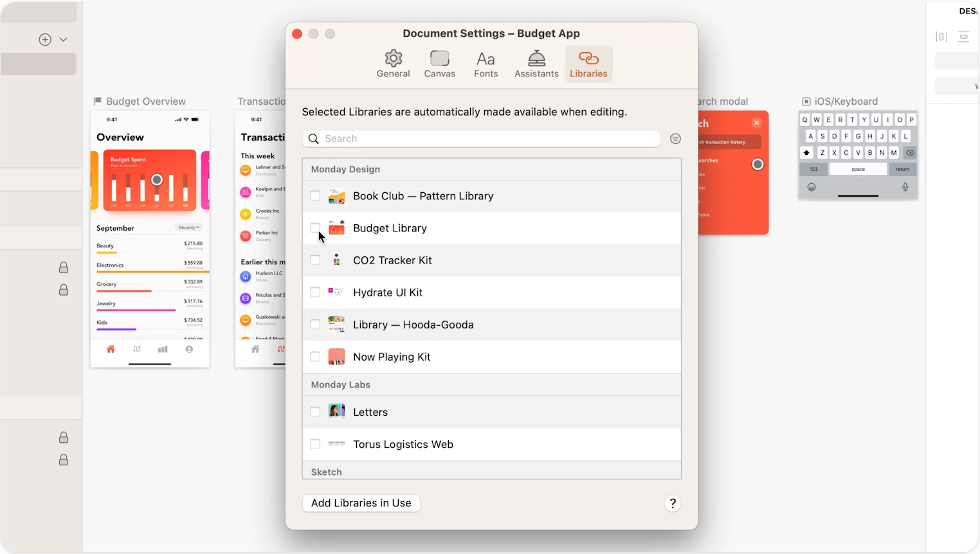
Task: Click Add Libraries in Use button
Action: [x=361, y=503]
